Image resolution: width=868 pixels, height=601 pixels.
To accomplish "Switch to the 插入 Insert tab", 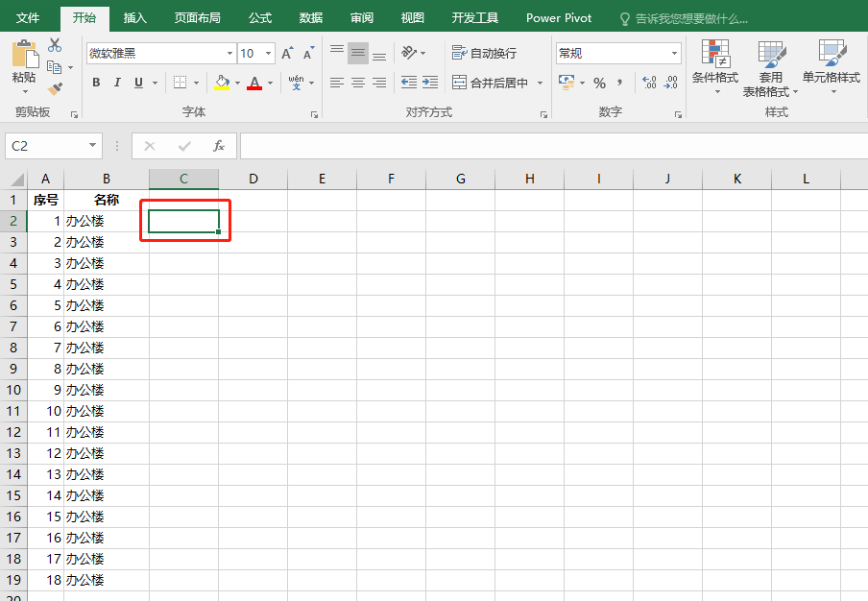I will [x=135, y=17].
